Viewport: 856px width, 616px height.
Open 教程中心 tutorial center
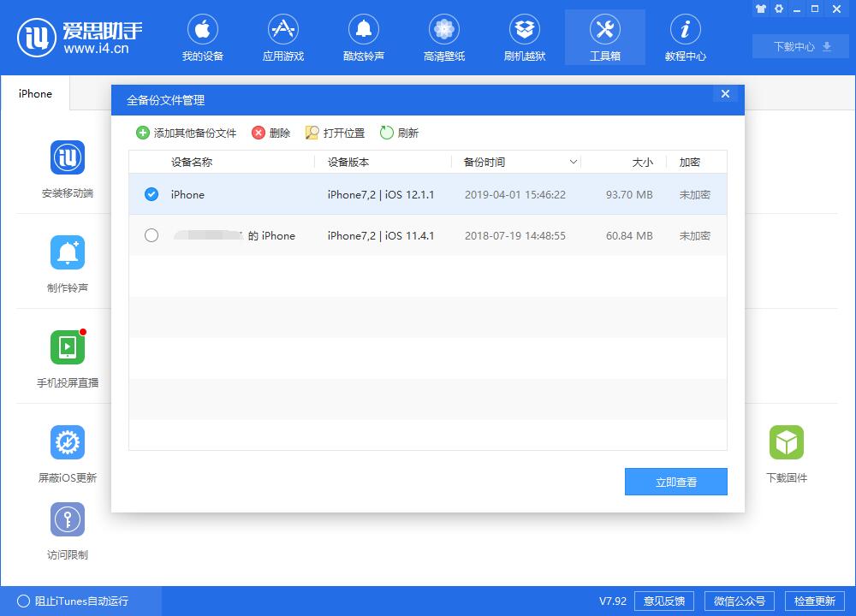pyautogui.click(x=685, y=38)
